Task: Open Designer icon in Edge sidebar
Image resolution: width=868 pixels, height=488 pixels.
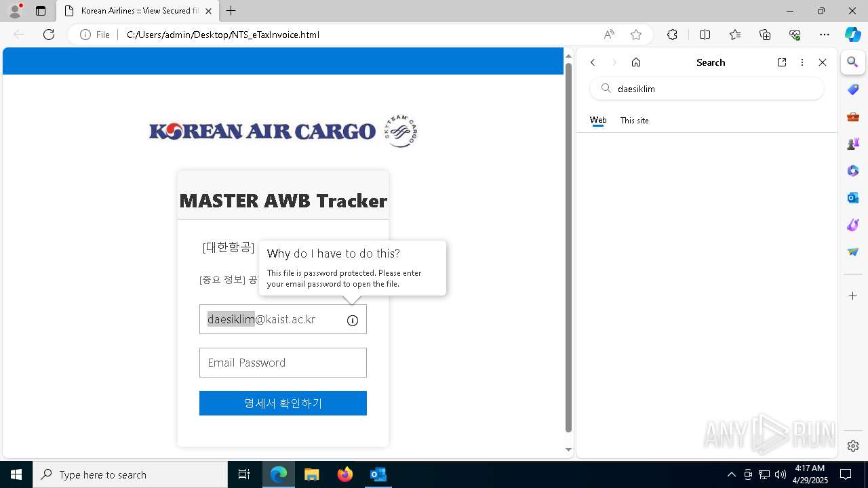Action: click(x=853, y=225)
